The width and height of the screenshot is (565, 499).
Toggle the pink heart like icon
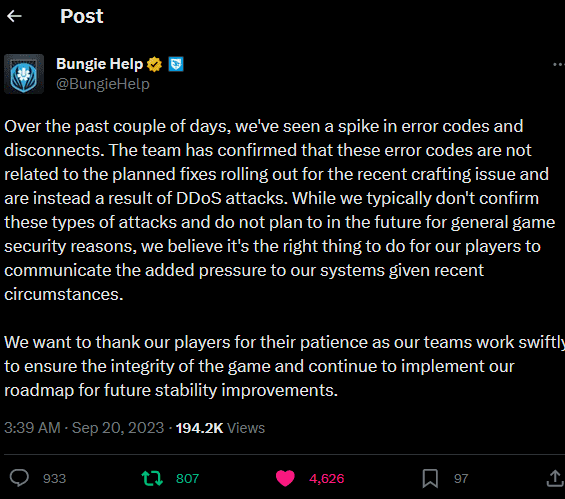click(285, 478)
